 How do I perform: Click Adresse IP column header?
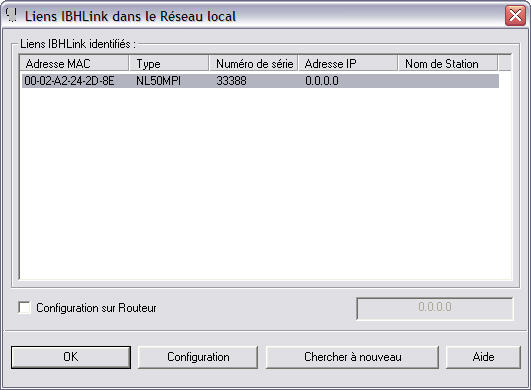tap(348, 63)
